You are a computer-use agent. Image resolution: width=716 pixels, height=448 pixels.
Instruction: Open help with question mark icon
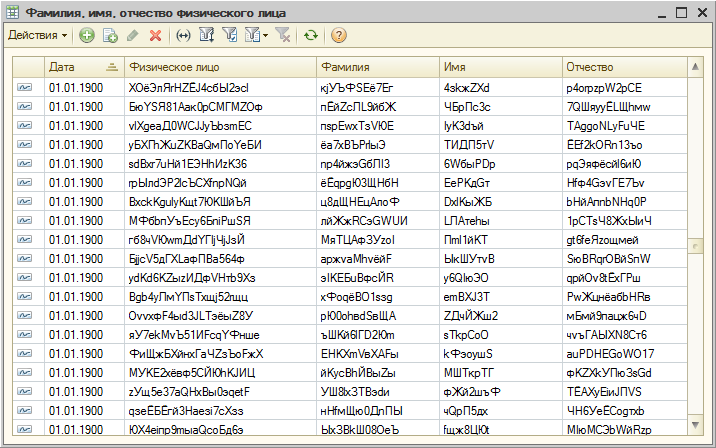pos(338,35)
